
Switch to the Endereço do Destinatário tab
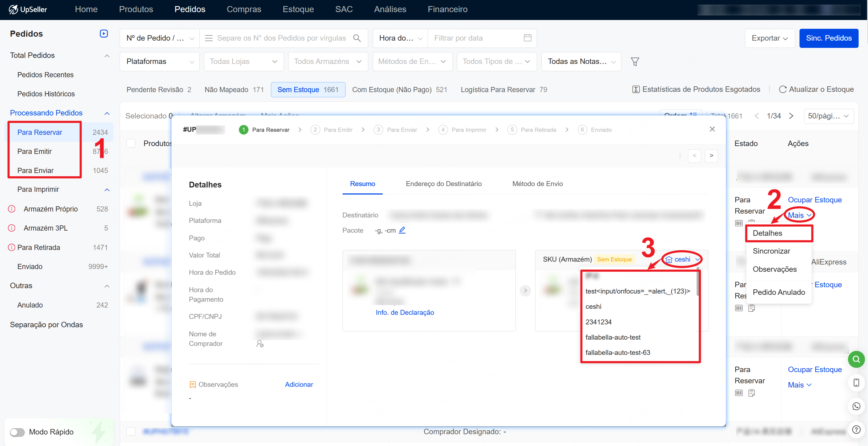(x=443, y=184)
